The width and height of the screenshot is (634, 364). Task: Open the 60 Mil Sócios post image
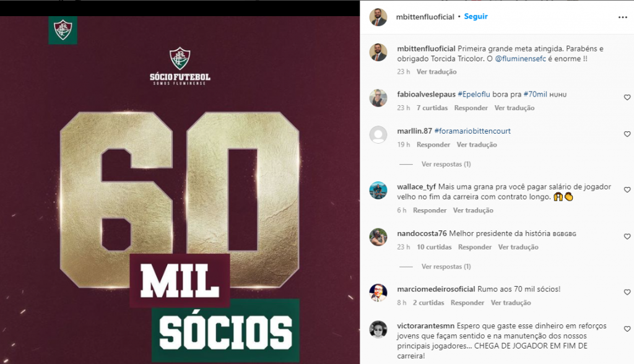pos(180,190)
